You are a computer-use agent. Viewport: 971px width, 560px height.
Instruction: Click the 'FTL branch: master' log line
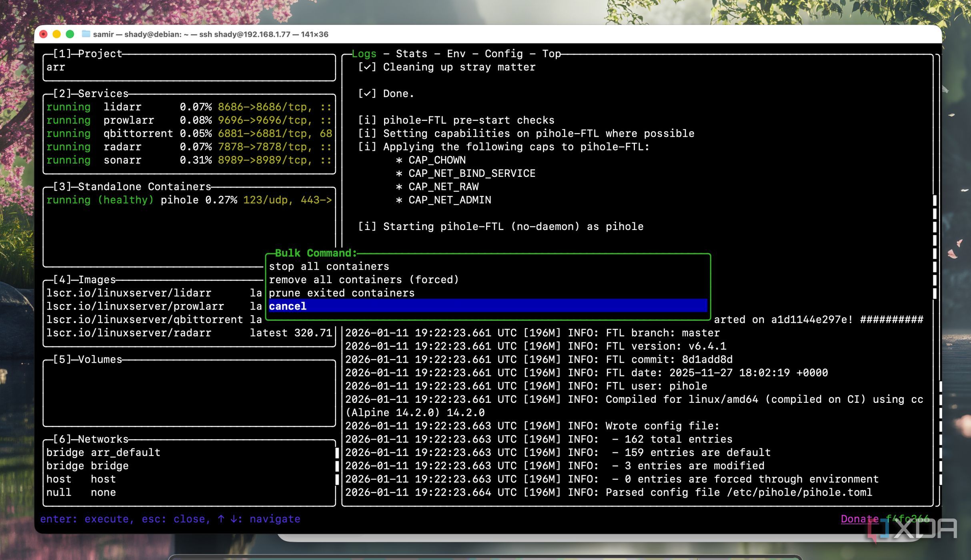click(x=532, y=333)
